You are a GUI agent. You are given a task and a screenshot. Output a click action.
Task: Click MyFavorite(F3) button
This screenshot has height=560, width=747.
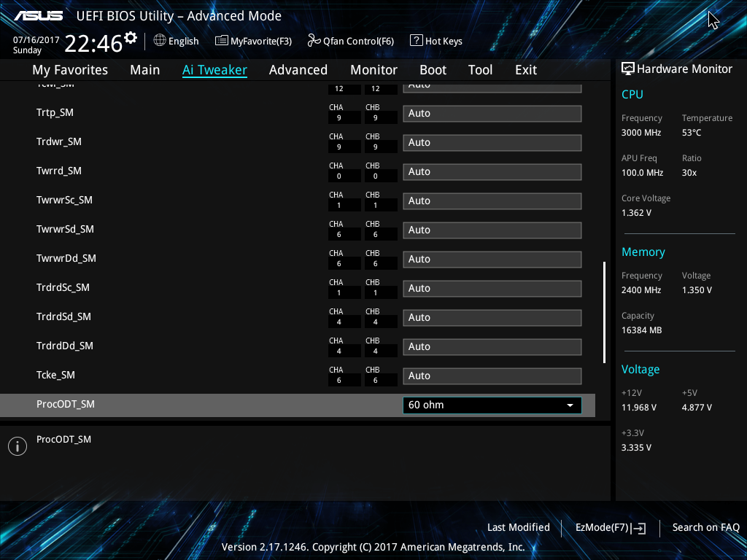click(253, 41)
